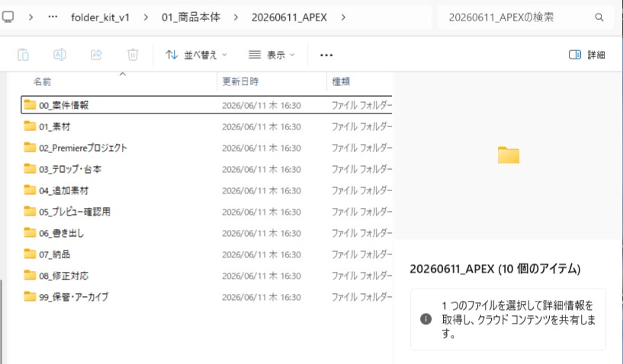Click the ファイル フォルダー type of 07_納品 row
Image resolution: width=623 pixels, height=364 pixels.
coord(361,254)
